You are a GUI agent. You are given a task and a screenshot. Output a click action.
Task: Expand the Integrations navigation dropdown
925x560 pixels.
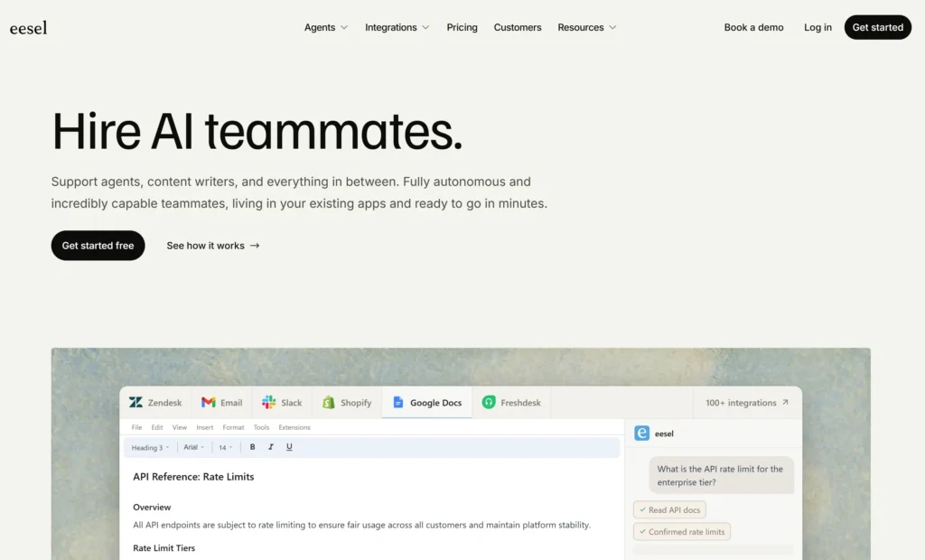397,28
